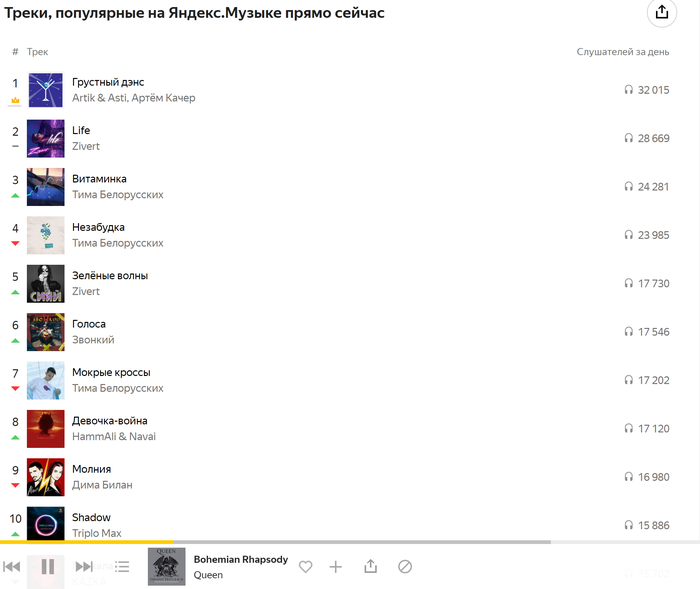Open the track title Мокрые кроссы
This screenshot has height=589, width=700.
click(x=111, y=372)
